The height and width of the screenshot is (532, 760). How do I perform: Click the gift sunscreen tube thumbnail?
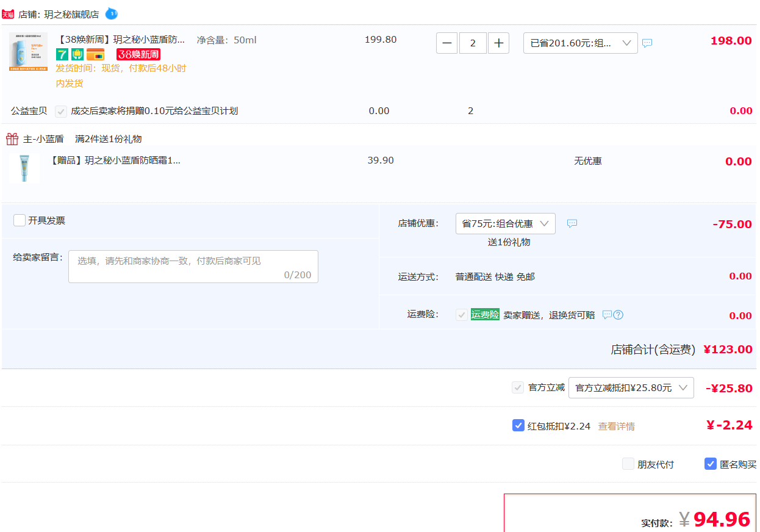(x=24, y=168)
